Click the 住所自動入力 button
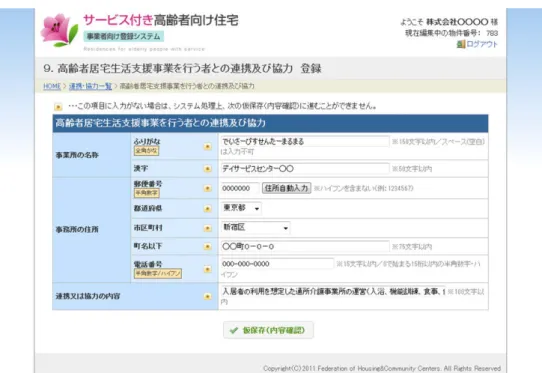This screenshot has width=542, height=373. (287, 188)
